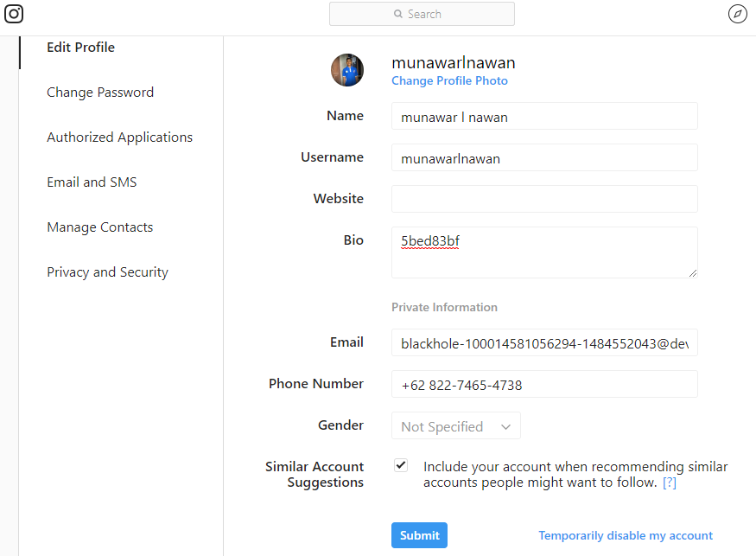Viewport: 756px width, 556px height.
Task: Toggle Similar Account Suggestions checkbox
Action: pyautogui.click(x=401, y=465)
